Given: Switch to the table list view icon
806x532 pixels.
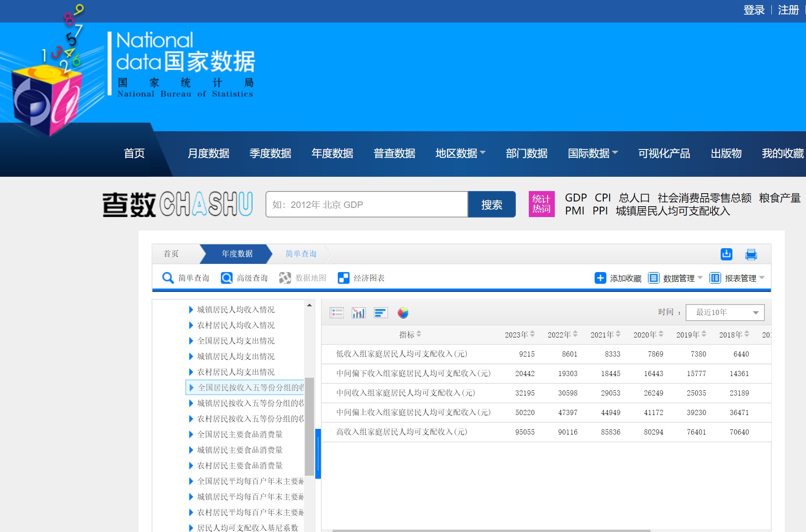Looking at the screenshot, I should tap(337, 313).
